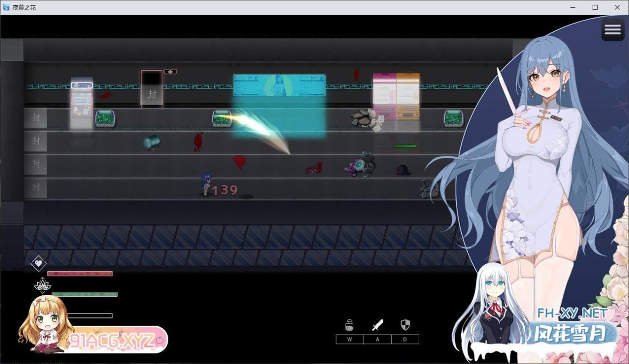This screenshot has height=364, width=629.
Task: Use the potion bottle skill icon
Action: coord(349,325)
